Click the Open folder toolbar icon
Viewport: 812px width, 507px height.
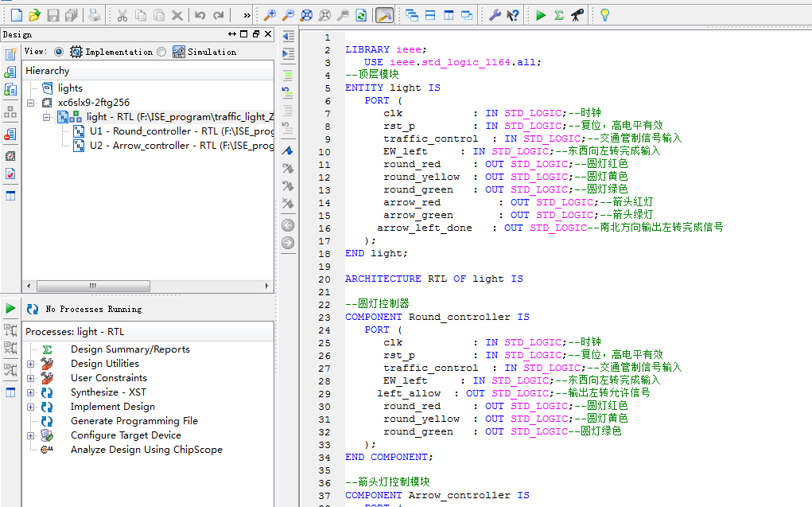(x=34, y=15)
